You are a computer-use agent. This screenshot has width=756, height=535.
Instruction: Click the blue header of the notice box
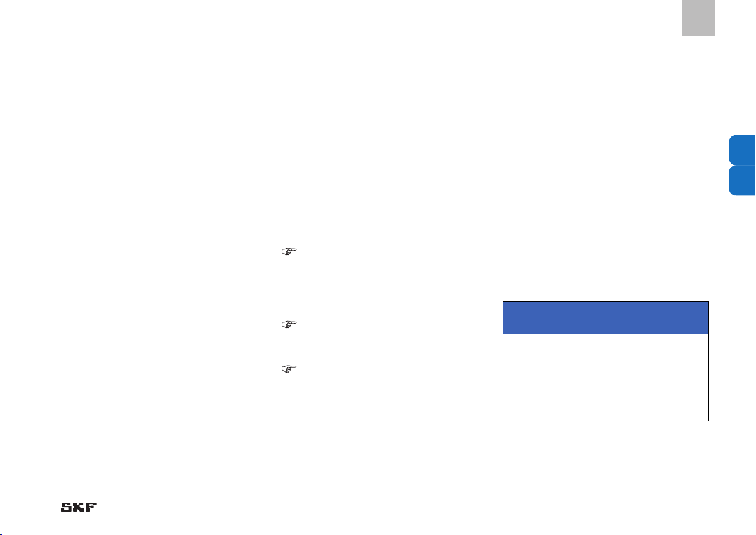(x=606, y=317)
